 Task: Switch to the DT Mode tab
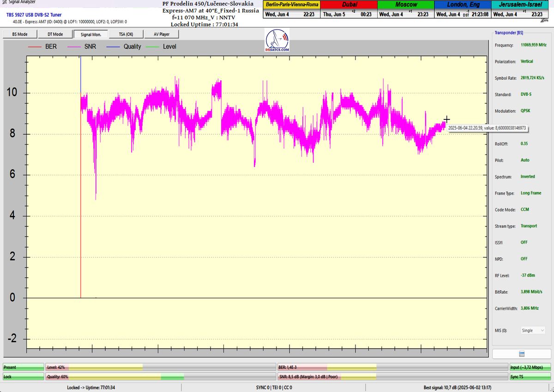pos(55,34)
